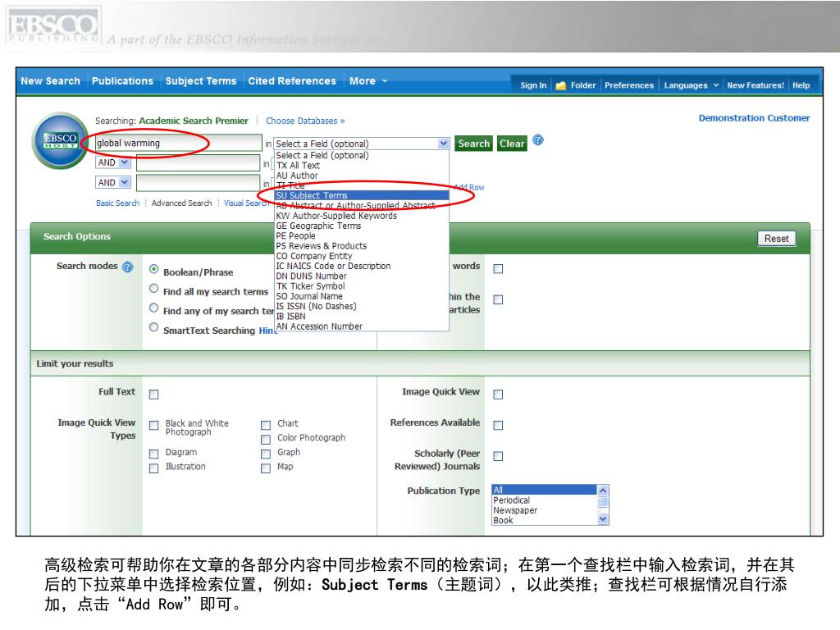840x630 pixels.
Task: Click Advanced Search link
Action: 181,203
